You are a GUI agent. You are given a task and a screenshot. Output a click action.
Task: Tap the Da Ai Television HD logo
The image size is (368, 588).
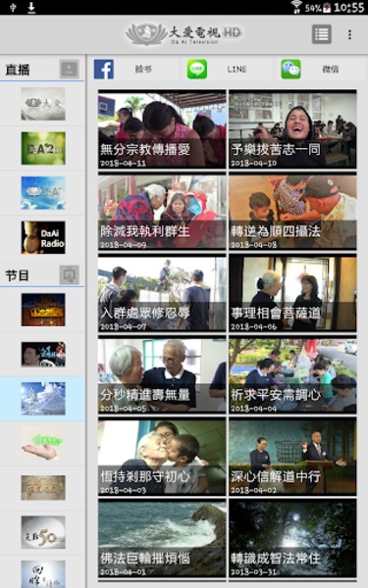184,33
